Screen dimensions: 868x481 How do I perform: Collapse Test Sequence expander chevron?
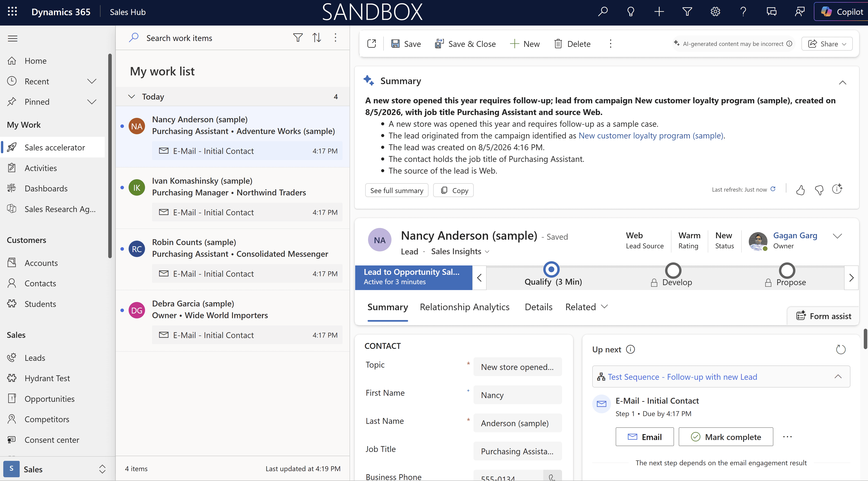click(838, 377)
